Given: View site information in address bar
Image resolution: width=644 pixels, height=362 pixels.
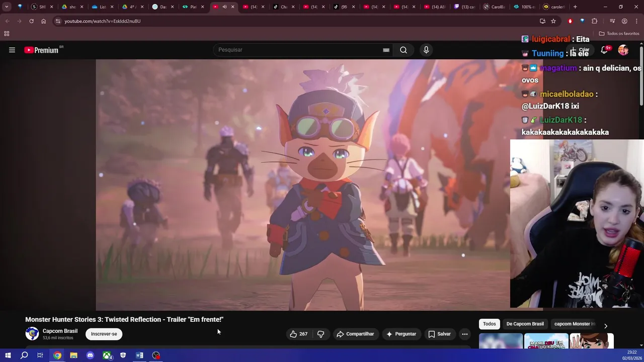Looking at the screenshot, I should [58, 21].
